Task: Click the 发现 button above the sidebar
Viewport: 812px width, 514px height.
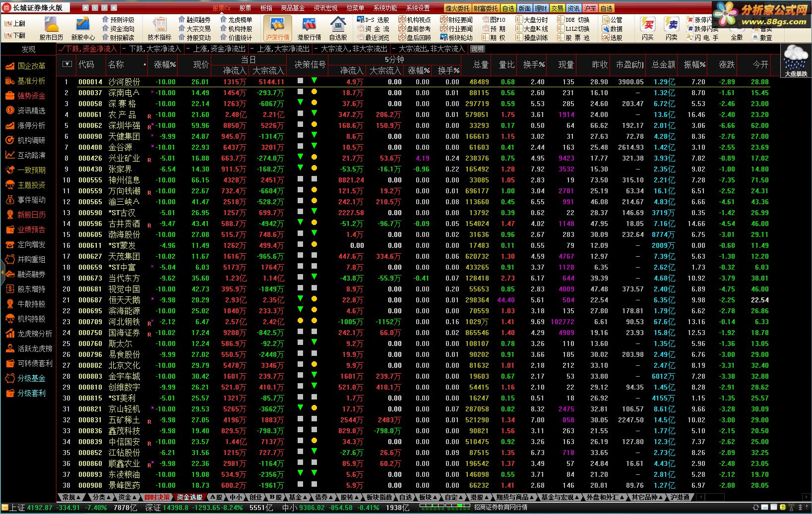Action: (28, 49)
